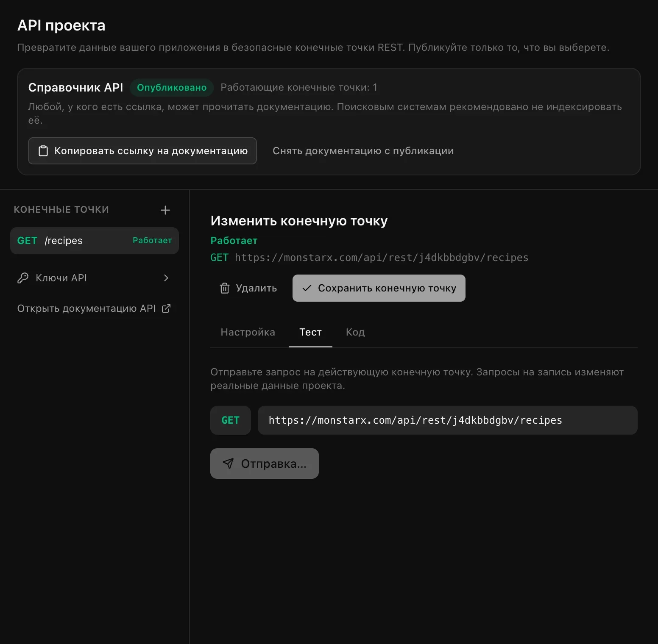Click the clipboard icon on the copy link button
The height and width of the screenshot is (644, 658).
pos(43,151)
